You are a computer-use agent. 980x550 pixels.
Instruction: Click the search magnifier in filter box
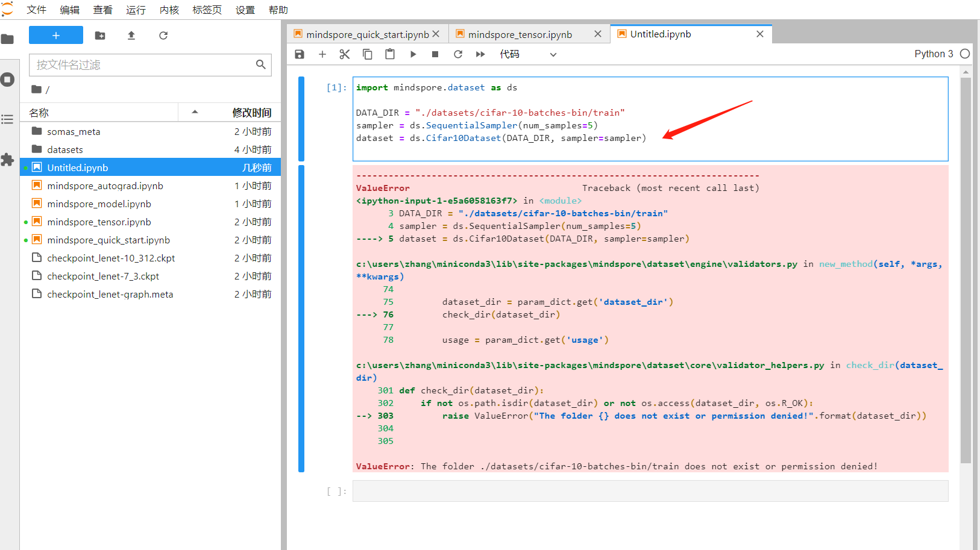pyautogui.click(x=261, y=64)
